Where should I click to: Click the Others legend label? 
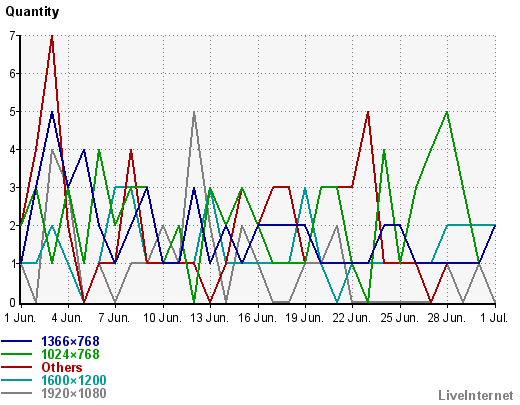coord(62,367)
